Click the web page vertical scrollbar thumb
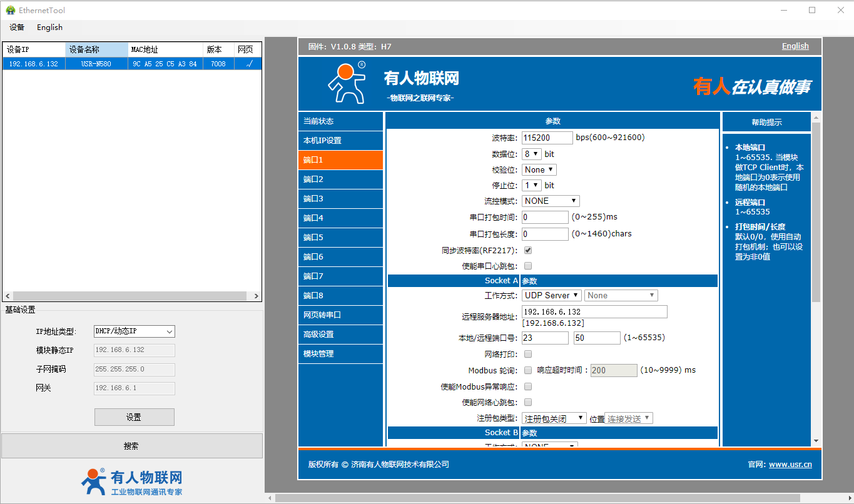The width and height of the screenshot is (854, 504). (816, 213)
